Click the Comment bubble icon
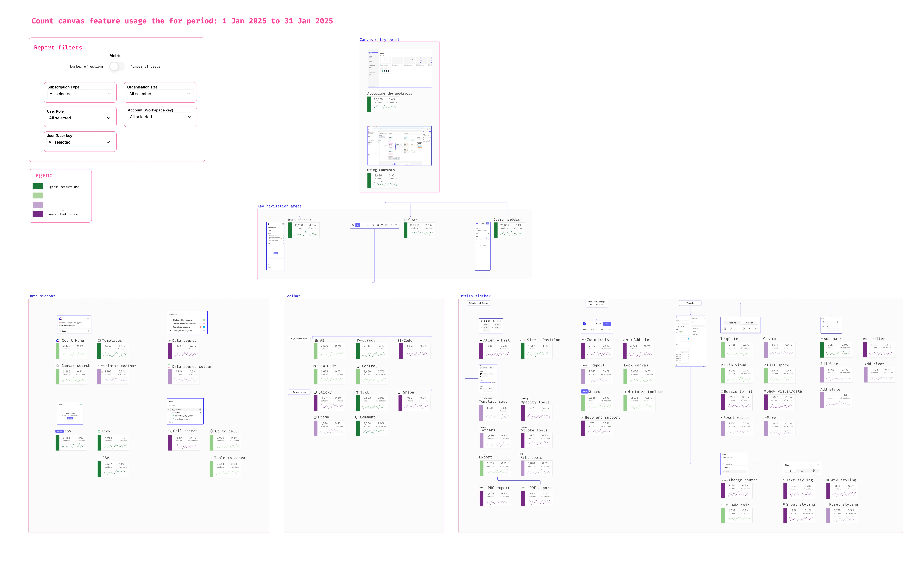Image resolution: width=924 pixels, height=579 pixels. (x=357, y=417)
